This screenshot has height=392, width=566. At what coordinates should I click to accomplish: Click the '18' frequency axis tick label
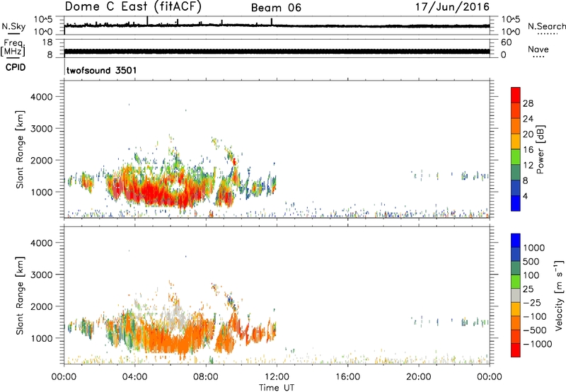coord(47,42)
